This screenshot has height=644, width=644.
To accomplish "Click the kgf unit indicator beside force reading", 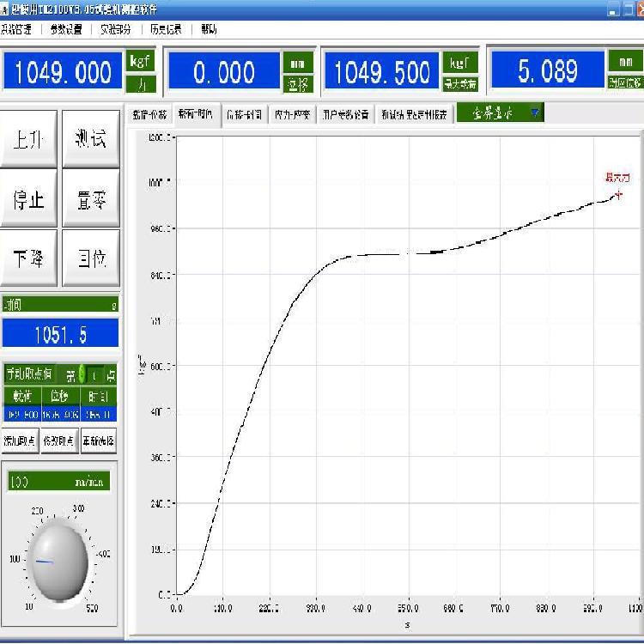I will tap(140, 61).
